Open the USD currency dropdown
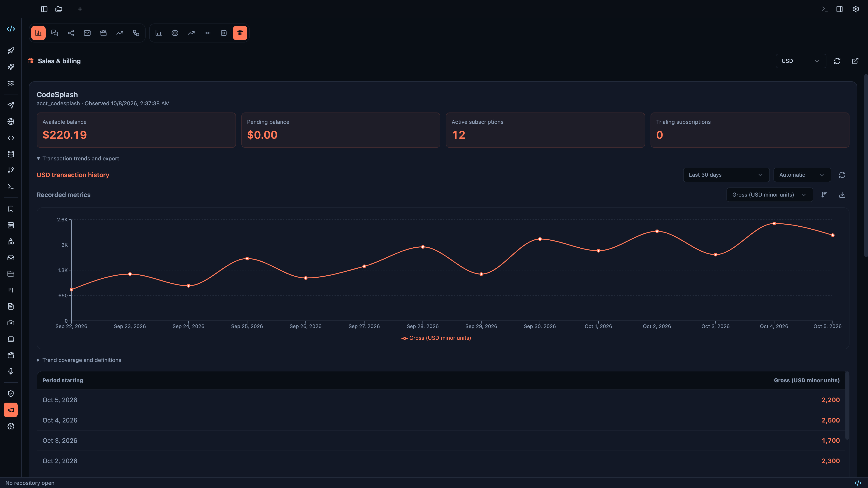Viewport: 868px width, 488px height. [x=801, y=61]
